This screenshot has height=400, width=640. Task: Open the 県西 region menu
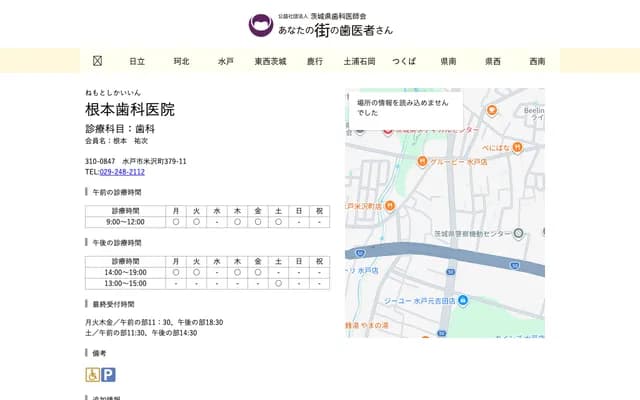(x=493, y=61)
